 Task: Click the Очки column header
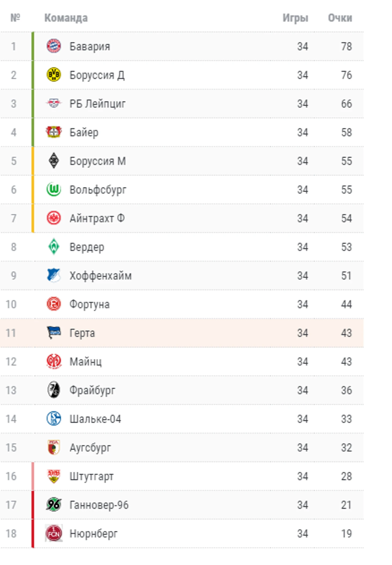(x=340, y=18)
